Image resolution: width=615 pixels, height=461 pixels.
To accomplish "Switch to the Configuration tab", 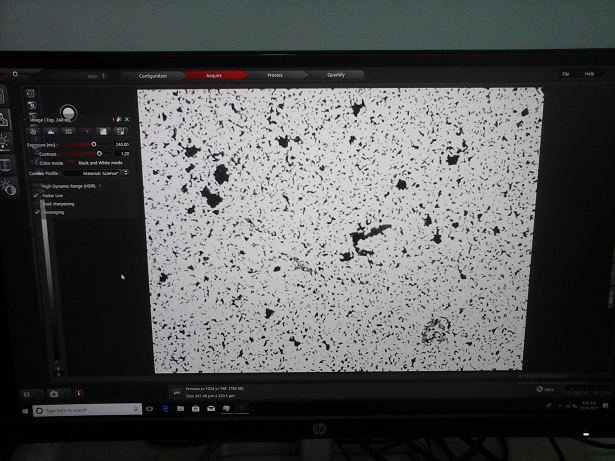I will pyautogui.click(x=153, y=75).
